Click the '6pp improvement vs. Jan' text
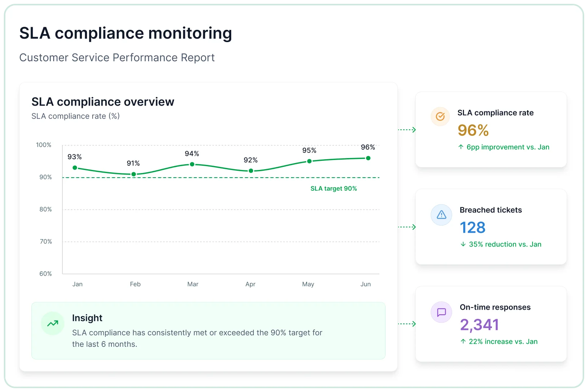Image resolution: width=588 pixels, height=392 pixels. (508, 147)
